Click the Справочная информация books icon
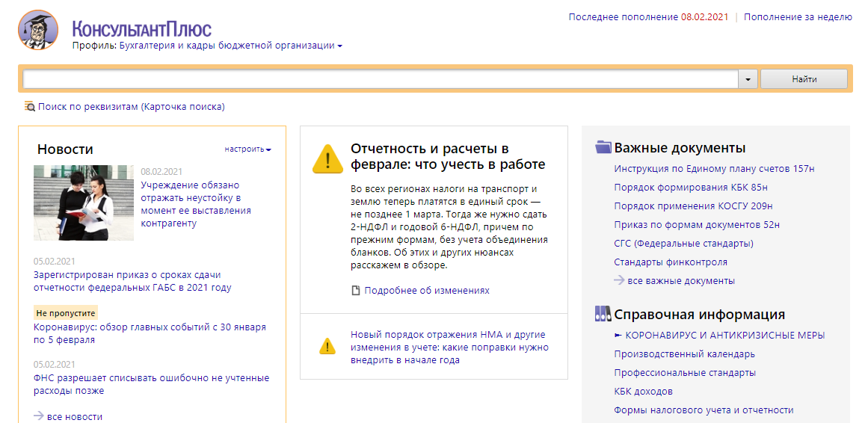The height and width of the screenshot is (423, 868). click(603, 314)
